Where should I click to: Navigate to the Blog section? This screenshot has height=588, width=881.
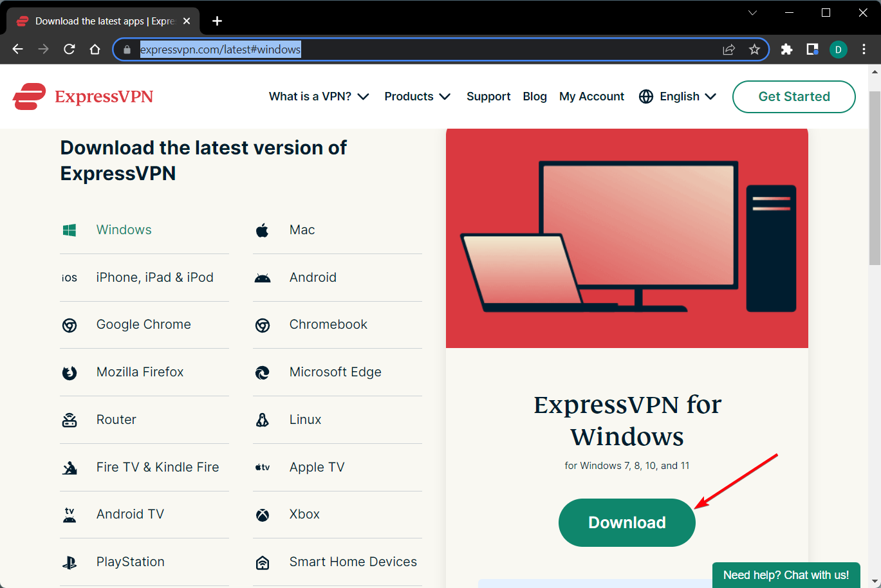[x=535, y=96]
